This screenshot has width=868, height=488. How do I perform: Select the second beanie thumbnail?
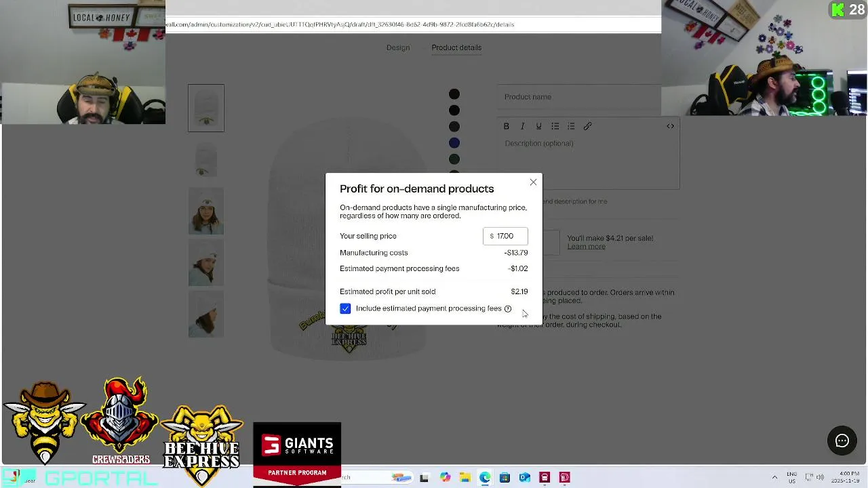click(206, 159)
